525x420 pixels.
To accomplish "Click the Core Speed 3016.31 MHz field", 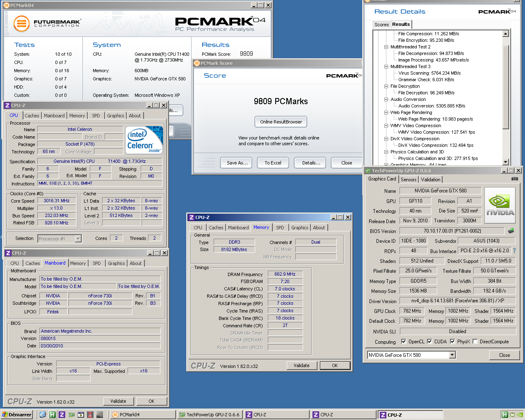I will point(57,201).
